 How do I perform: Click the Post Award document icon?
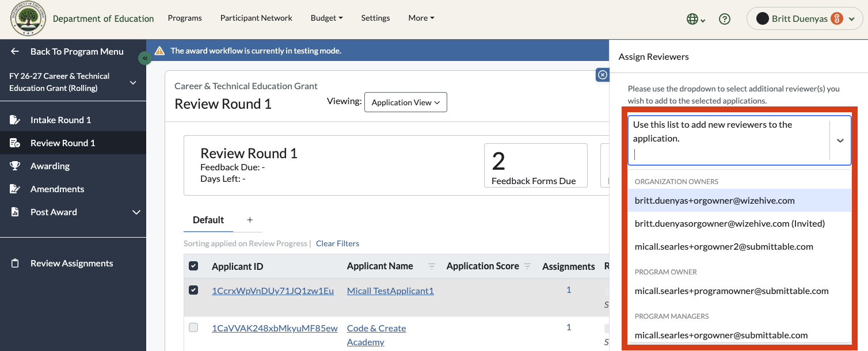[15, 212]
